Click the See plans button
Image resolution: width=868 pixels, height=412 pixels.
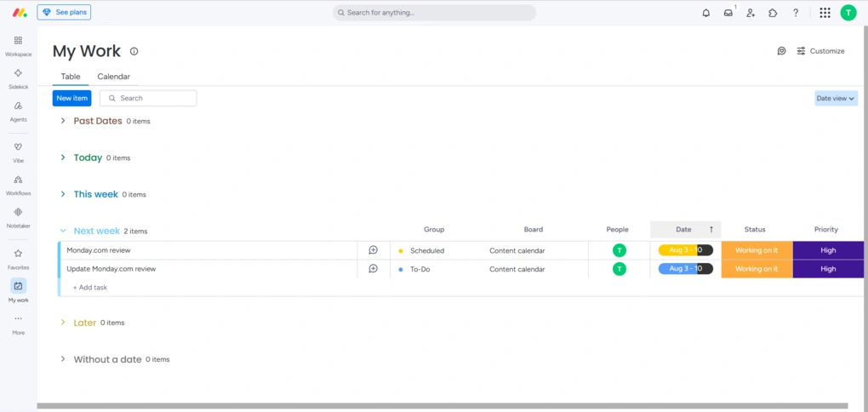(x=64, y=12)
